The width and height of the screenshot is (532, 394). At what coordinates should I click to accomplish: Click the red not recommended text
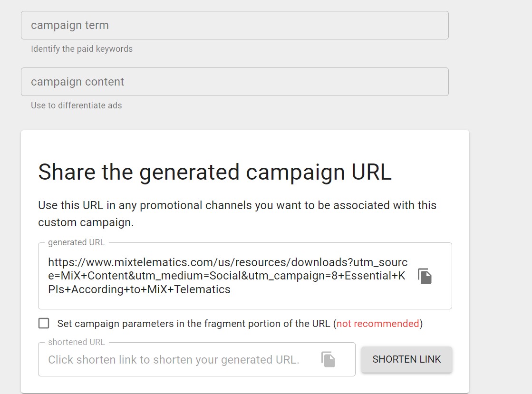pos(377,323)
